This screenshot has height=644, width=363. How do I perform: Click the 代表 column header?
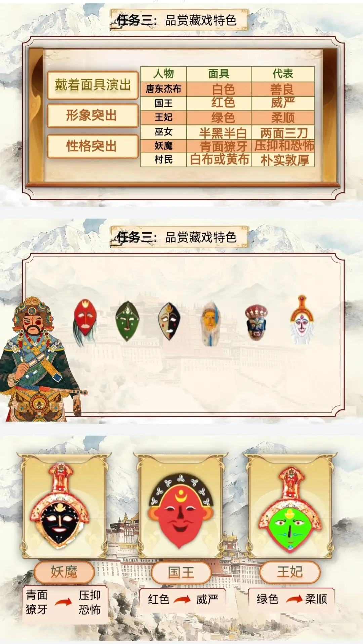(x=283, y=74)
